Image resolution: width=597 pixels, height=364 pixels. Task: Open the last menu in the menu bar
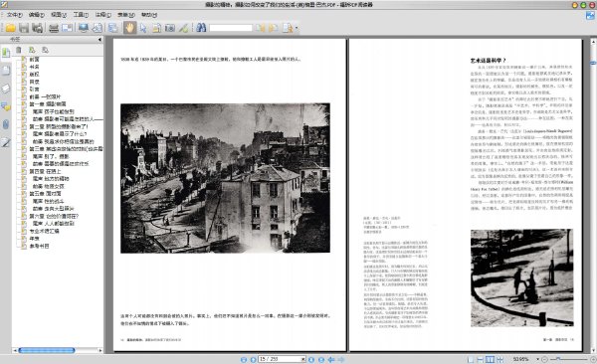click(149, 15)
